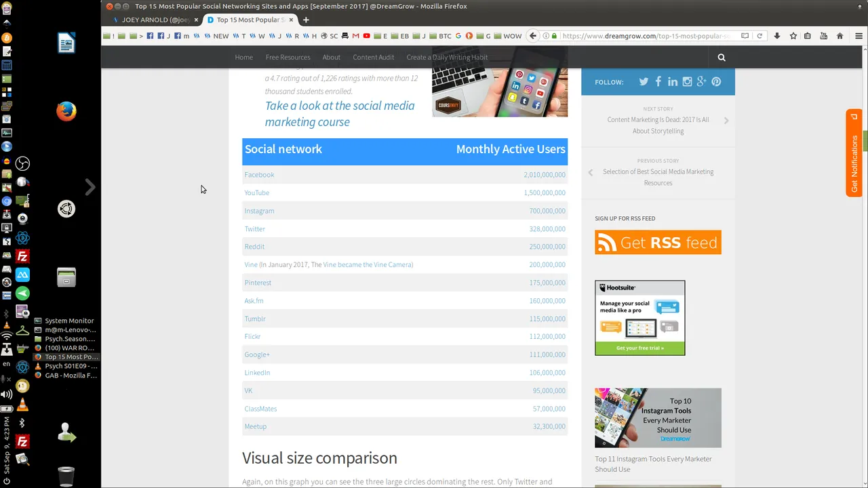Launch Firefox from the desktop icon
The height and width of the screenshot is (488, 868).
pyautogui.click(x=66, y=111)
